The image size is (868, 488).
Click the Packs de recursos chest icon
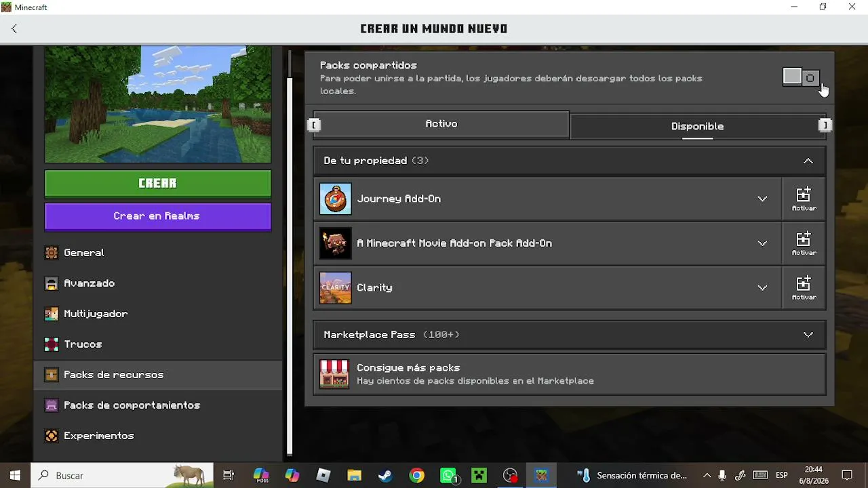click(x=52, y=375)
